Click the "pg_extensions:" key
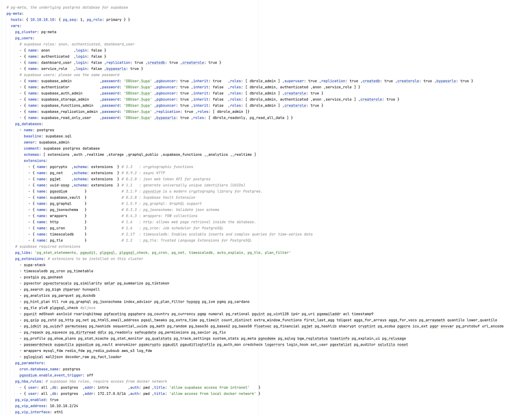The image size is (532, 418). coord(30,259)
